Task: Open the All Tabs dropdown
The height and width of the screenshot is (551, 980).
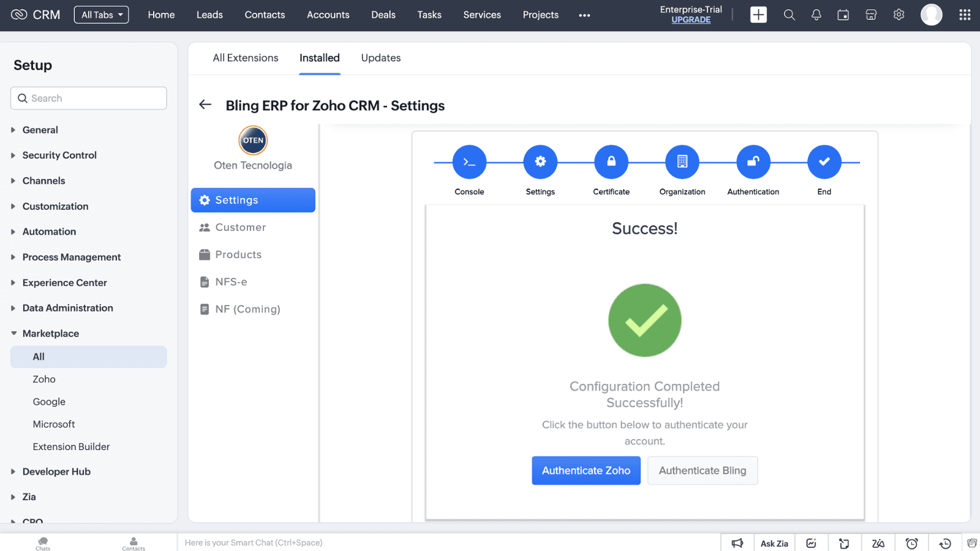Action: tap(101, 15)
